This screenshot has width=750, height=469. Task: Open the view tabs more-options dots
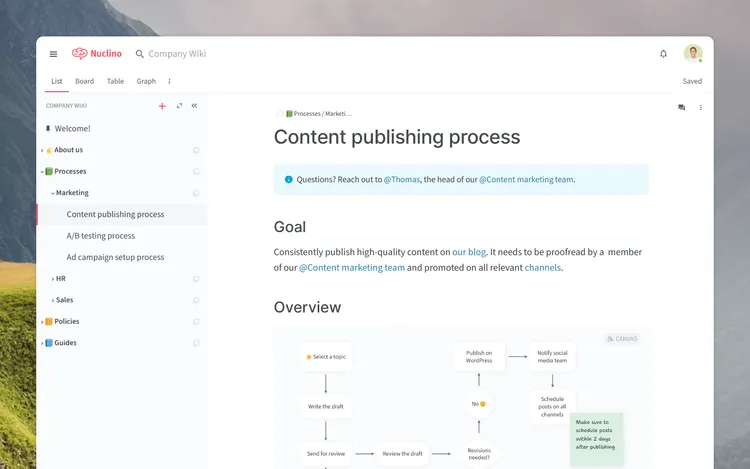pyautogui.click(x=169, y=81)
